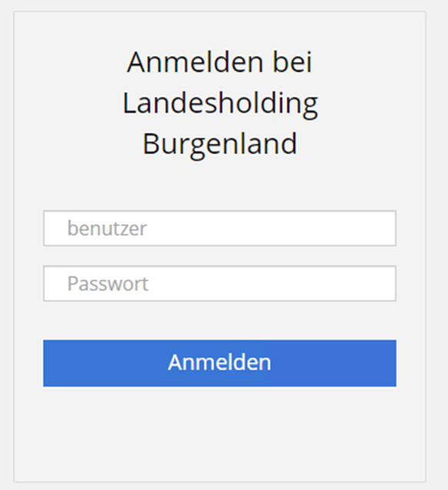Click the middle of the benutzer field
Image resolution: width=448 pixels, height=490 pixels.
pos(220,228)
